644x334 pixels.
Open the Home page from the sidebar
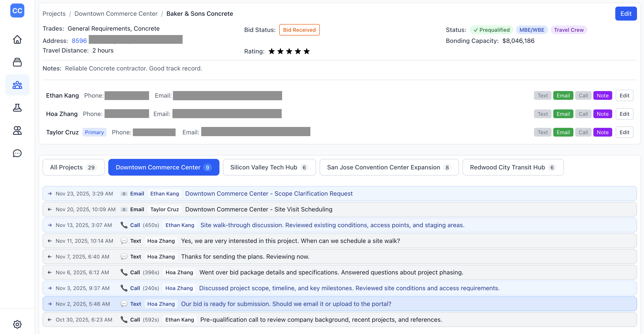[x=17, y=39]
